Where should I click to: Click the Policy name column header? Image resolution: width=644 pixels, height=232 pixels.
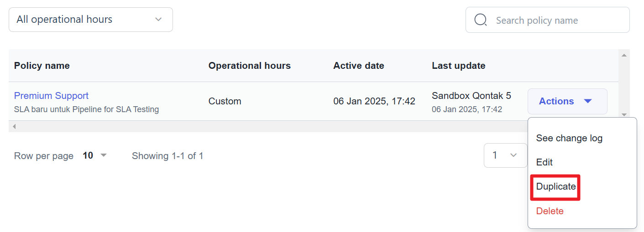pyautogui.click(x=42, y=66)
